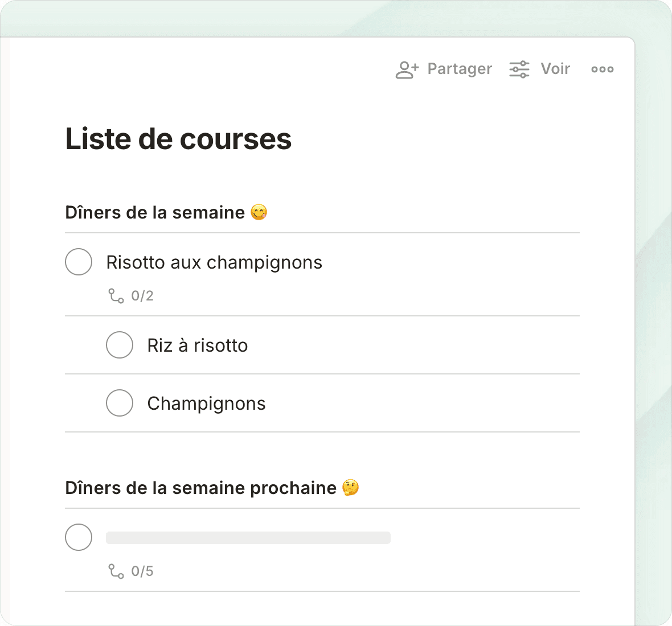The height and width of the screenshot is (626, 672).
Task: Click the Partager share button text
Action: click(459, 69)
